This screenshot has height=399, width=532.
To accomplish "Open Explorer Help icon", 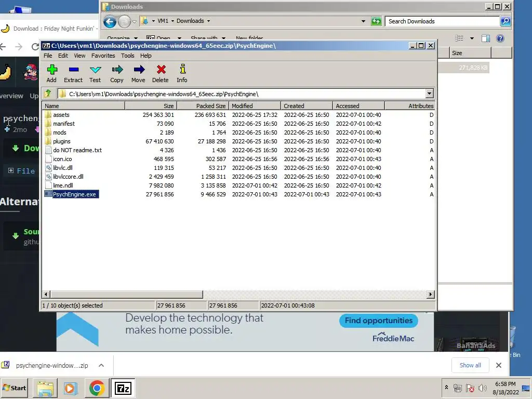I will point(500,38).
